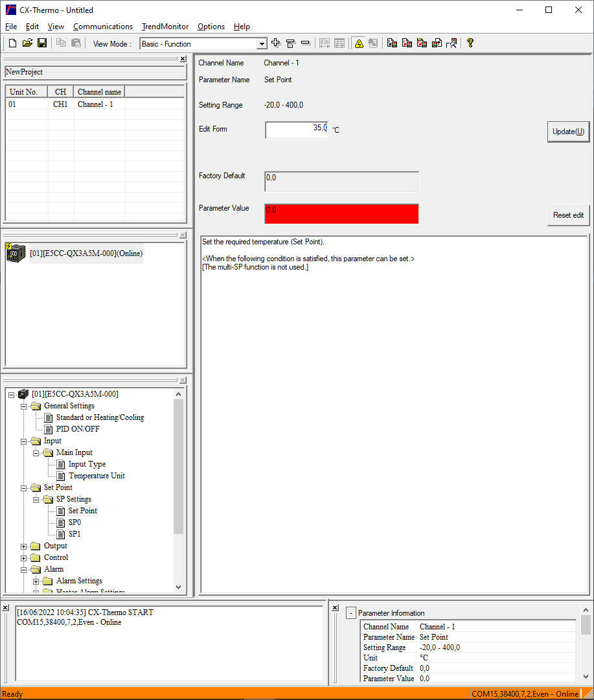
Task: Click the parameter tree scroll-down arrow
Action: pyautogui.click(x=179, y=587)
